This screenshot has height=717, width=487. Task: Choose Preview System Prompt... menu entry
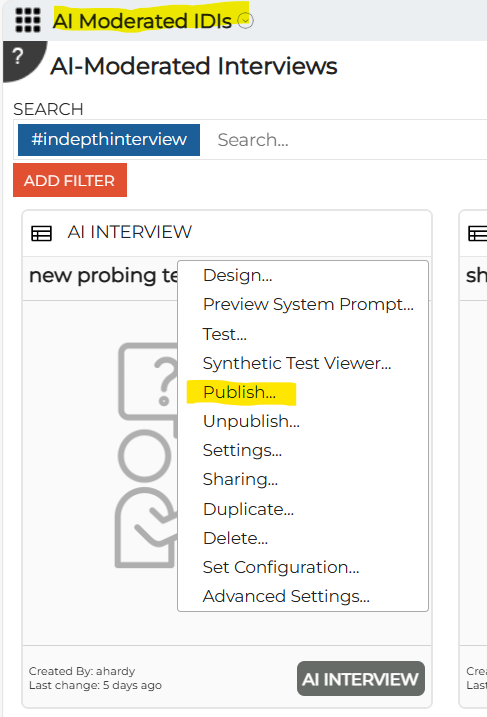(308, 304)
